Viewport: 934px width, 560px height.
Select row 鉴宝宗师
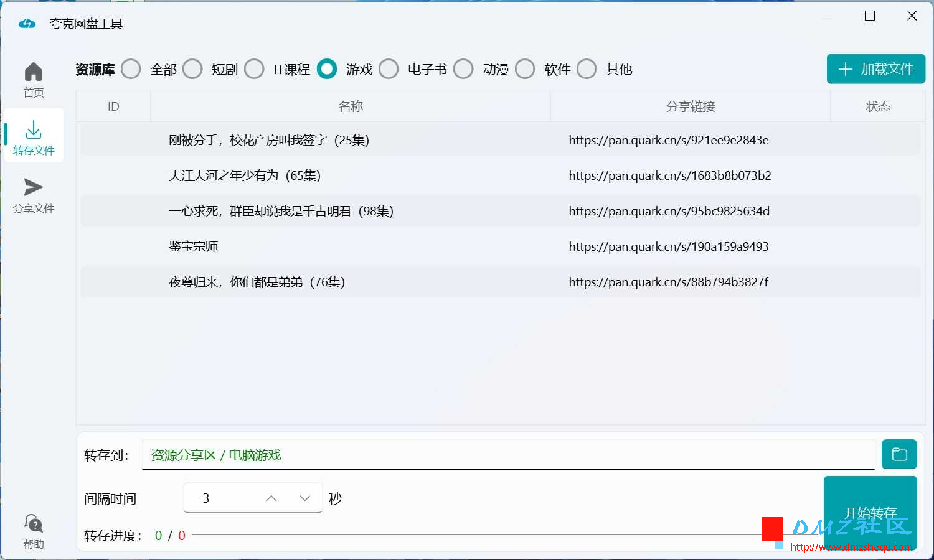pos(501,246)
